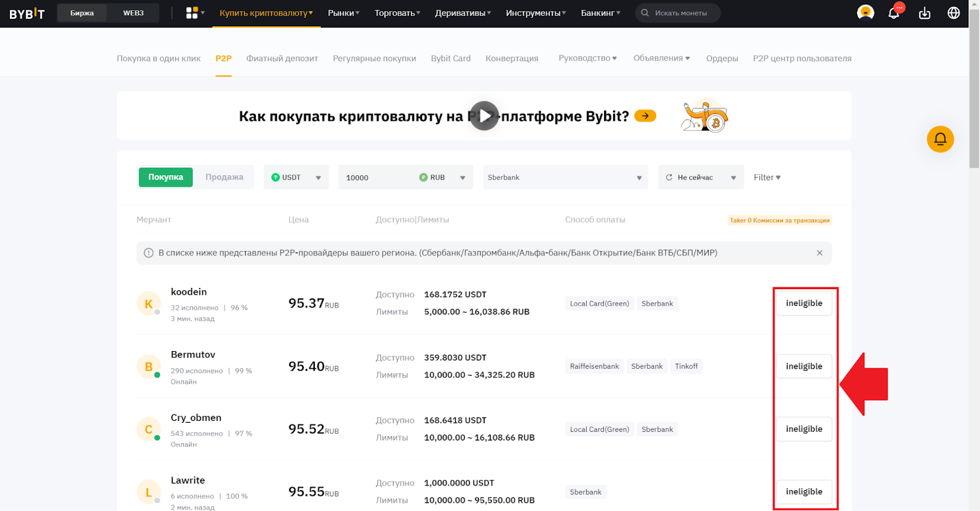
Task: Open the Регулярные покупки tab
Action: (x=374, y=58)
